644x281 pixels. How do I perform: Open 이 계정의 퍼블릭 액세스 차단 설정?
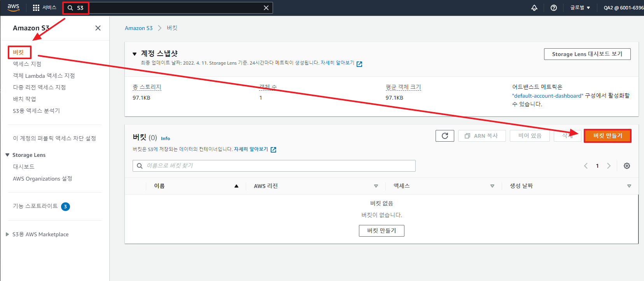tap(54, 138)
